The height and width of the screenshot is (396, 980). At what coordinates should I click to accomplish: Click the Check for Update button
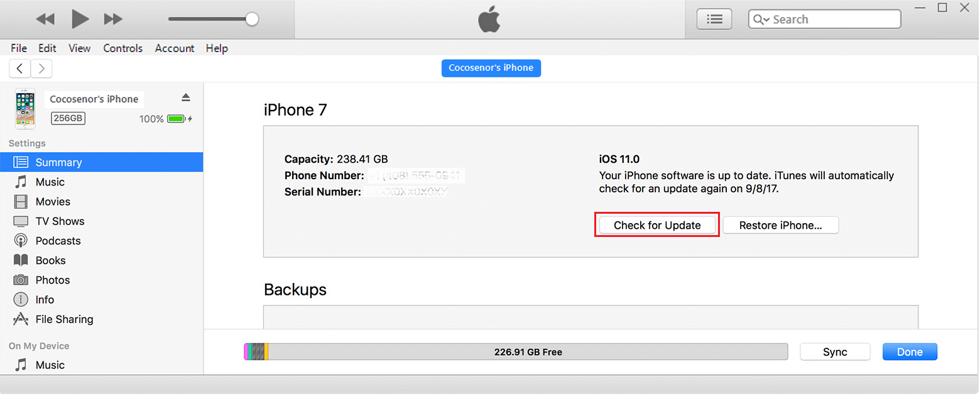(x=657, y=225)
